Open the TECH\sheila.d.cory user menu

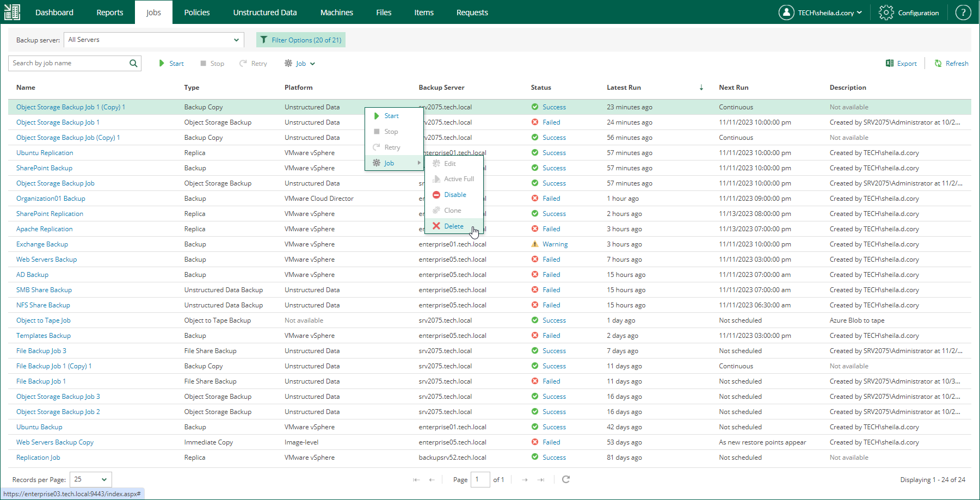(x=821, y=13)
